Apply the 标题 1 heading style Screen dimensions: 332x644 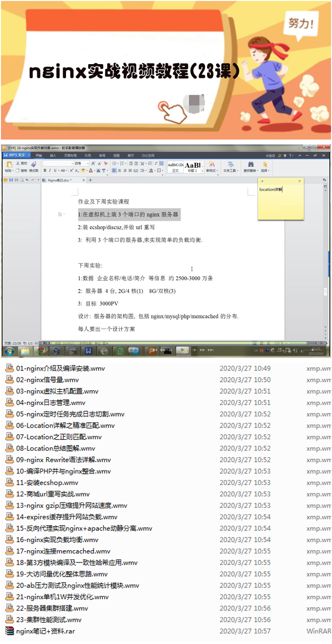[x=192, y=166]
